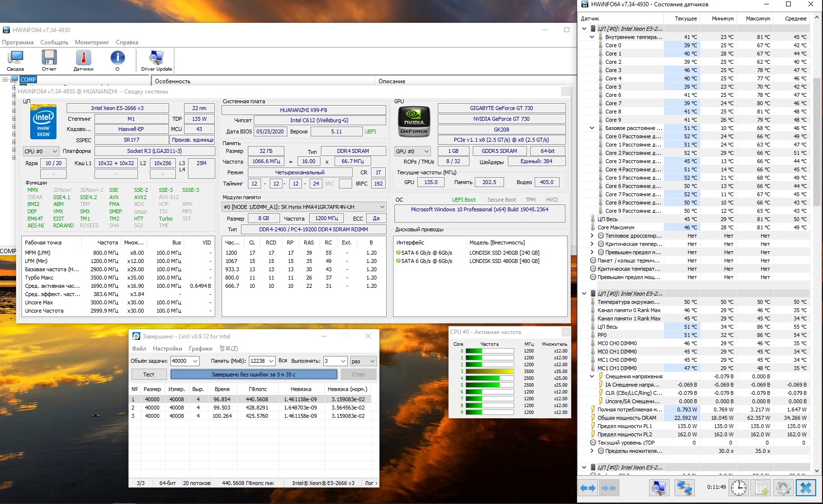Click the two networked monitors icon

[x=684, y=487]
